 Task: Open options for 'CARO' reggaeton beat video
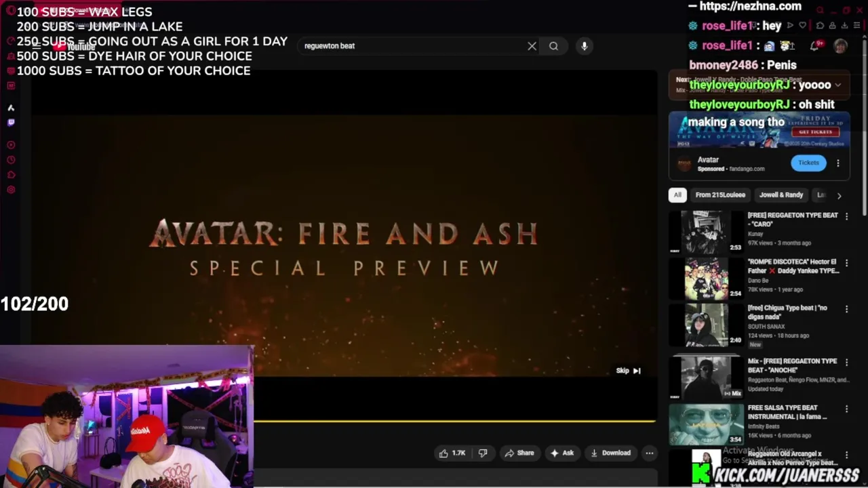coord(846,216)
